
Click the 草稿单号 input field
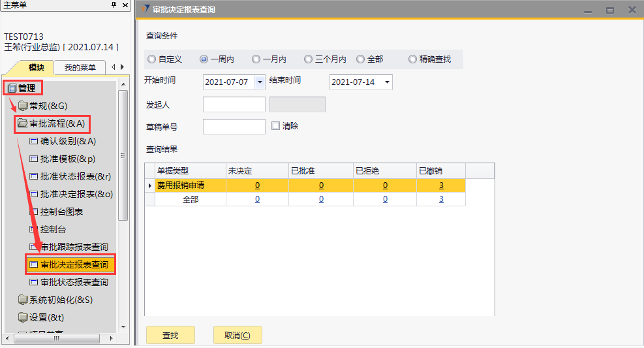click(234, 127)
